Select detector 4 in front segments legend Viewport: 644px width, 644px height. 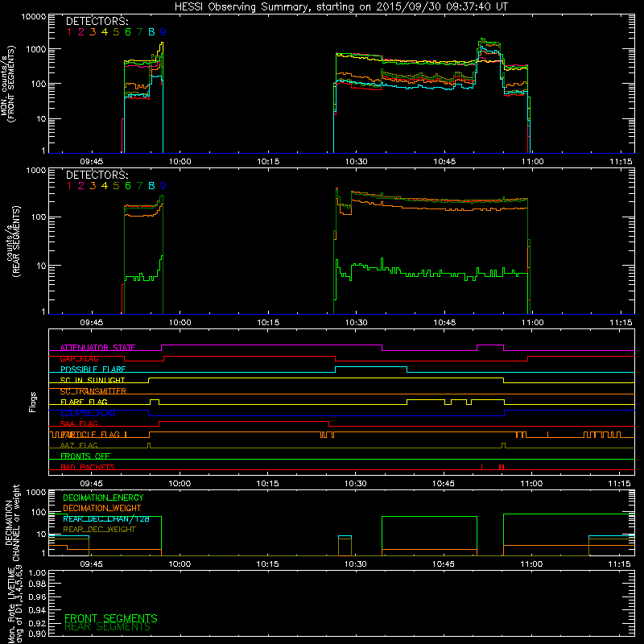point(105,32)
